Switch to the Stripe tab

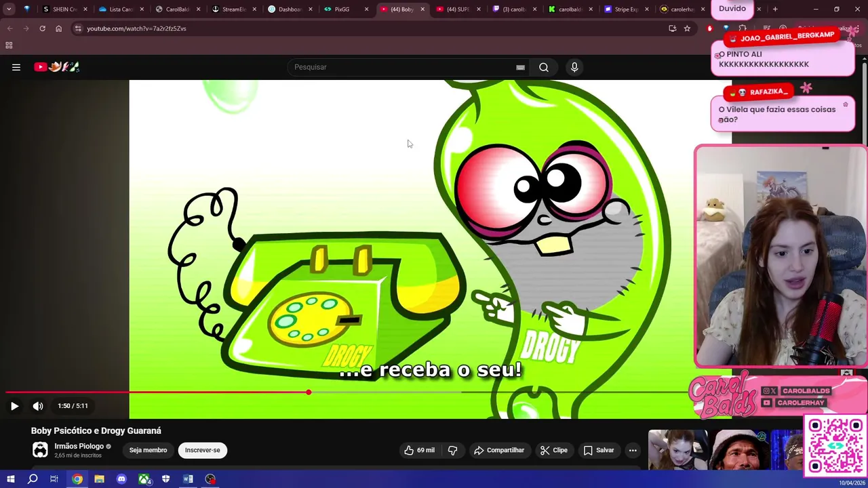[625, 9]
